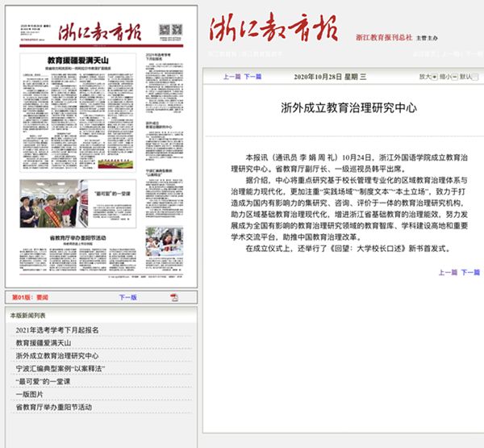Click 下一篇 above the article title
The image size is (484, 448).
coord(252,77)
